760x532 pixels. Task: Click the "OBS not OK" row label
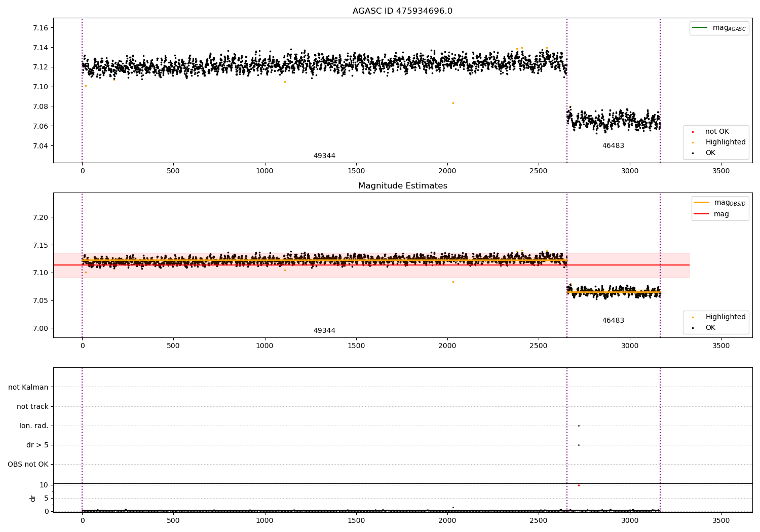tap(28, 464)
